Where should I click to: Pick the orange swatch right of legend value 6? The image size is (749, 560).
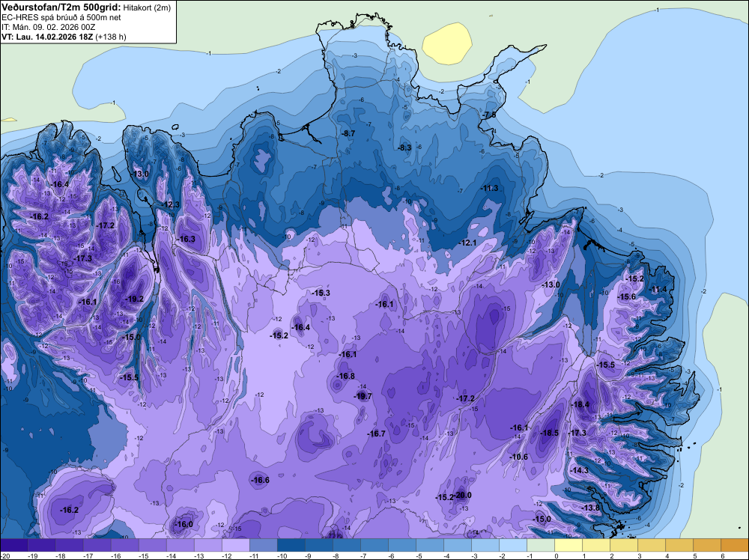735,545
